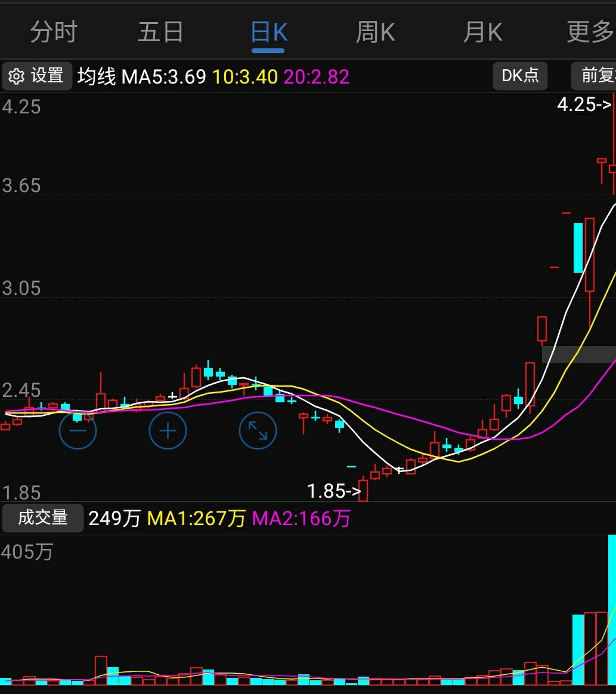Click the 1.85 low price marker
The height and width of the screenshot is (694, 616).
tap(333, 491)
